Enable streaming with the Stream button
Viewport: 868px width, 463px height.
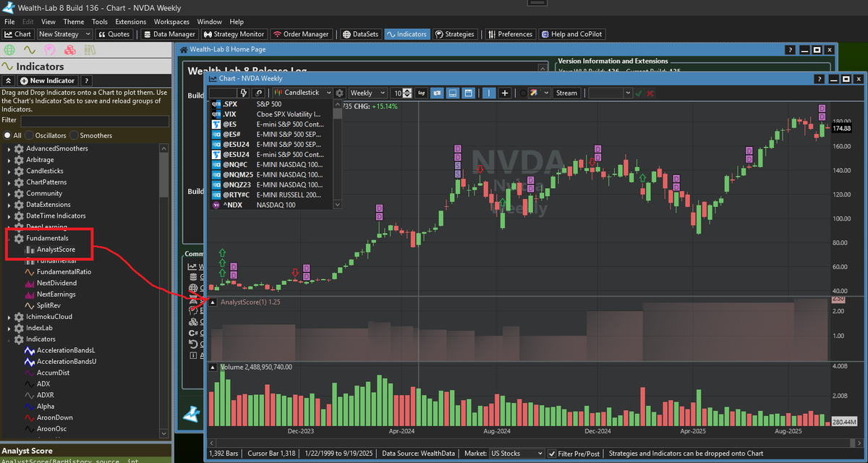click(x=567, y=93)
